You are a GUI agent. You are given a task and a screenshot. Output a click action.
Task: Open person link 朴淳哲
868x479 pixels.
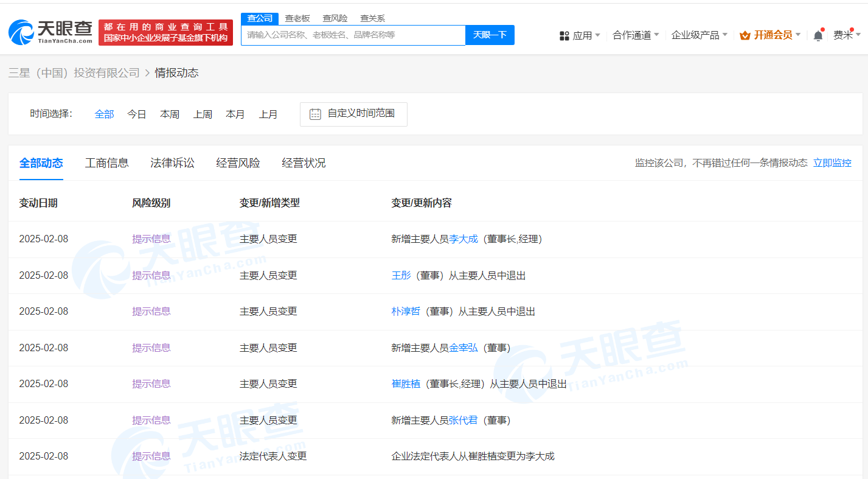tap(406, 311)
